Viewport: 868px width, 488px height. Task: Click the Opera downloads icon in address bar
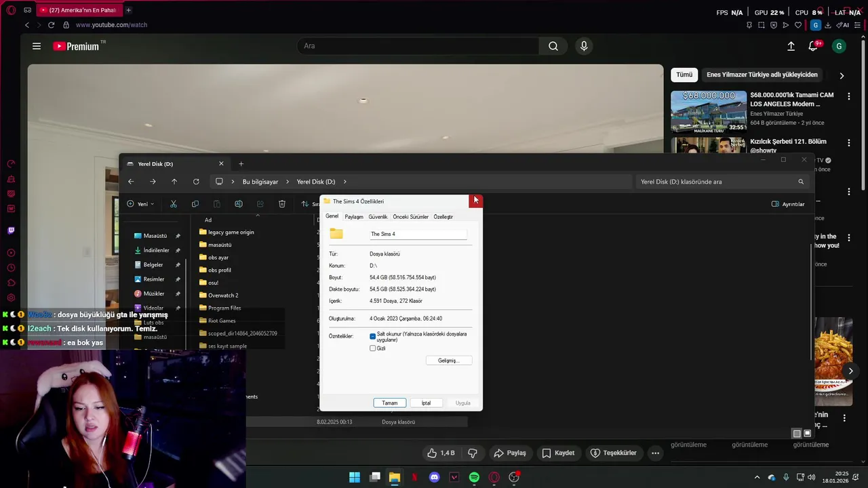[828, 25]
